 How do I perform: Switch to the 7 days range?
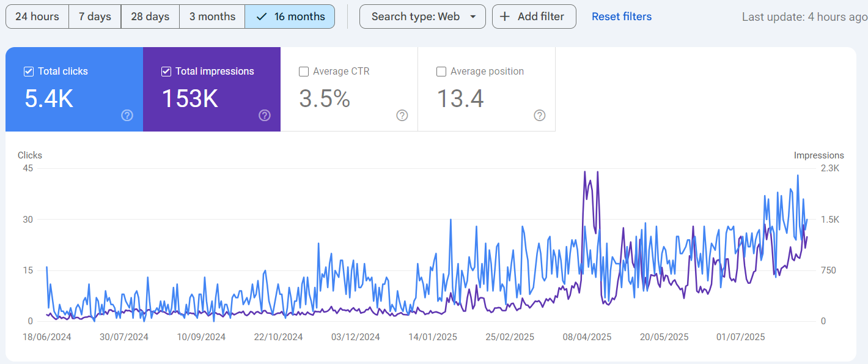pyautogui.click(x=95, y=17)
